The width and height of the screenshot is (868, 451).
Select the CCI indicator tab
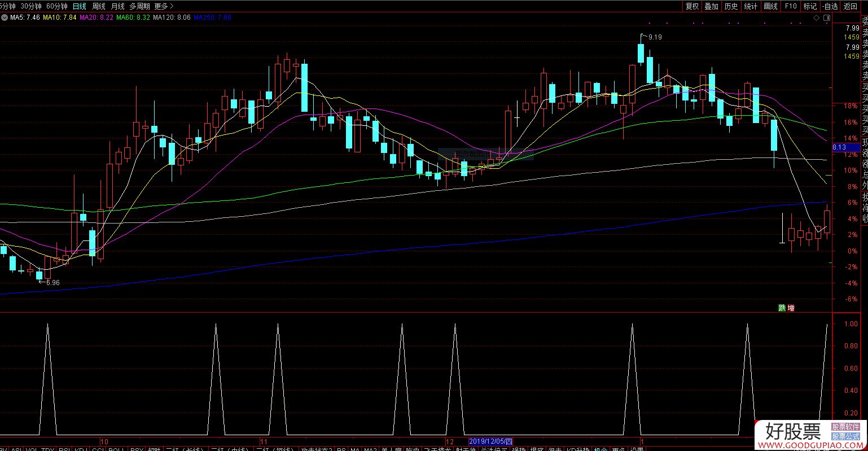pos(98,449)
